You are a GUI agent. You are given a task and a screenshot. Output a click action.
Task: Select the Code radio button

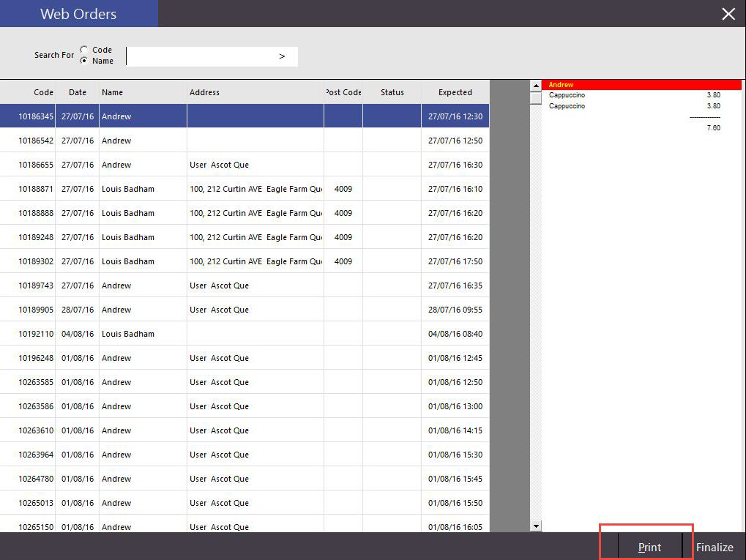click(84, 50)
